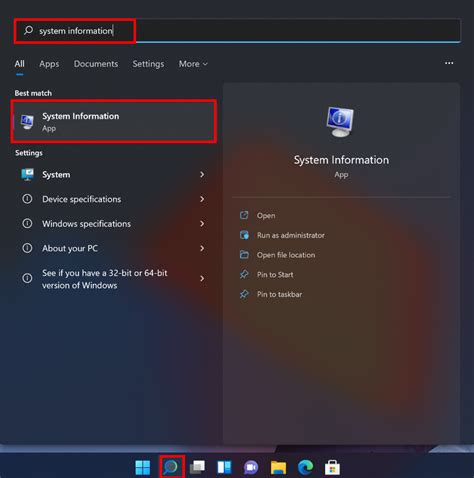Click the System Information title in preview pane

pos(341,160)
